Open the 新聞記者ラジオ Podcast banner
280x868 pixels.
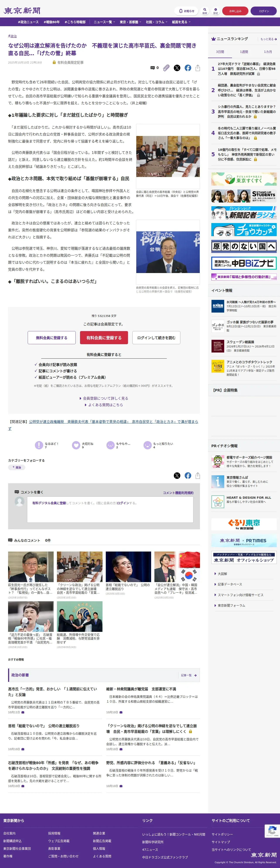coord(244,213)
